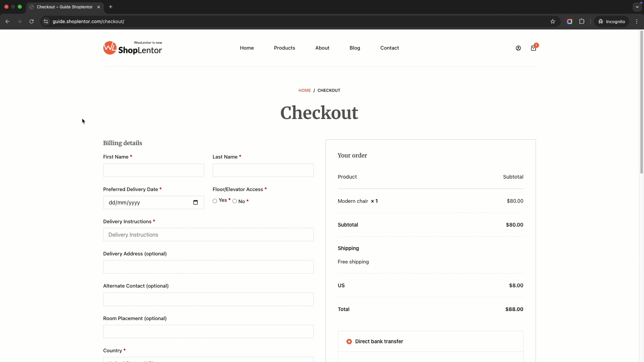Click the ShopLentor logo

point(132,48)
